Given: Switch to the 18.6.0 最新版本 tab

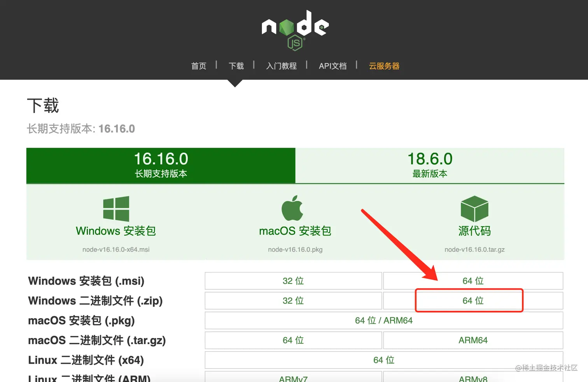Looking at the screenshot, I should (x=430, y=165).
